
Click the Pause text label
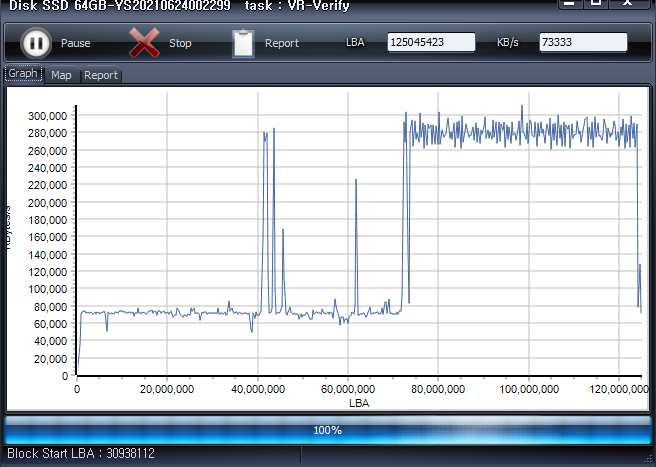click(x=75, y=44)
